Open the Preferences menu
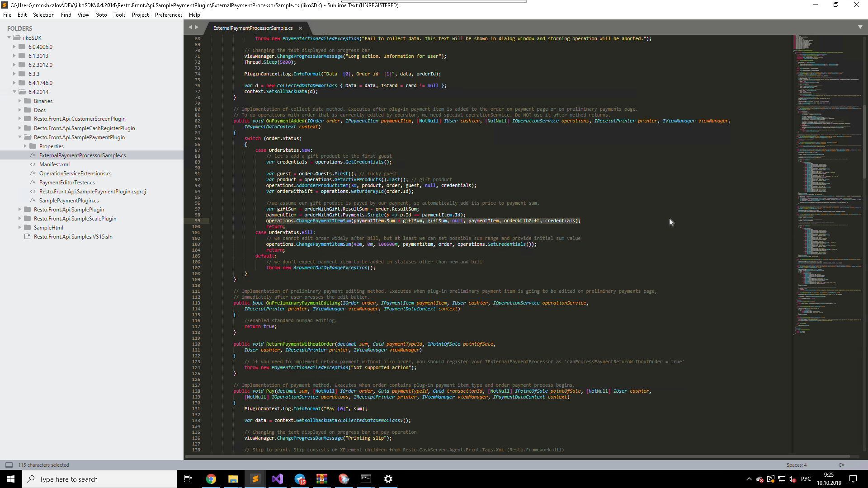Screen dimensions: 868x488 [168, 14]
